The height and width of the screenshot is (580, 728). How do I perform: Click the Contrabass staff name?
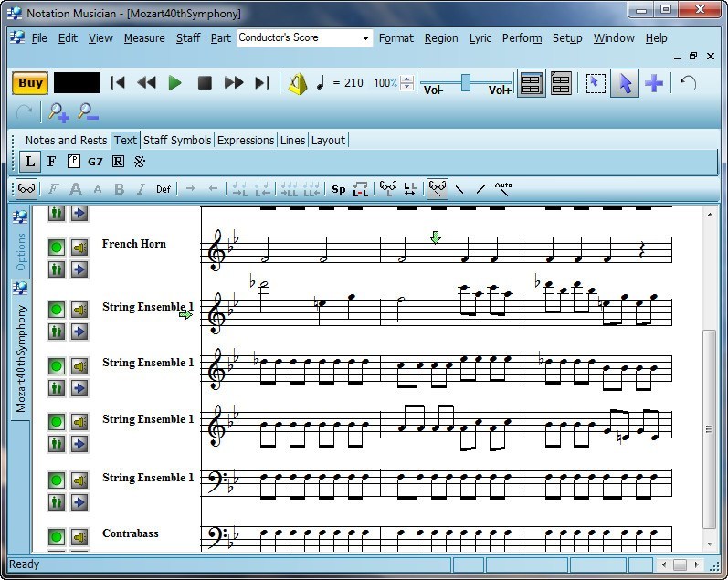coord(131,533)
